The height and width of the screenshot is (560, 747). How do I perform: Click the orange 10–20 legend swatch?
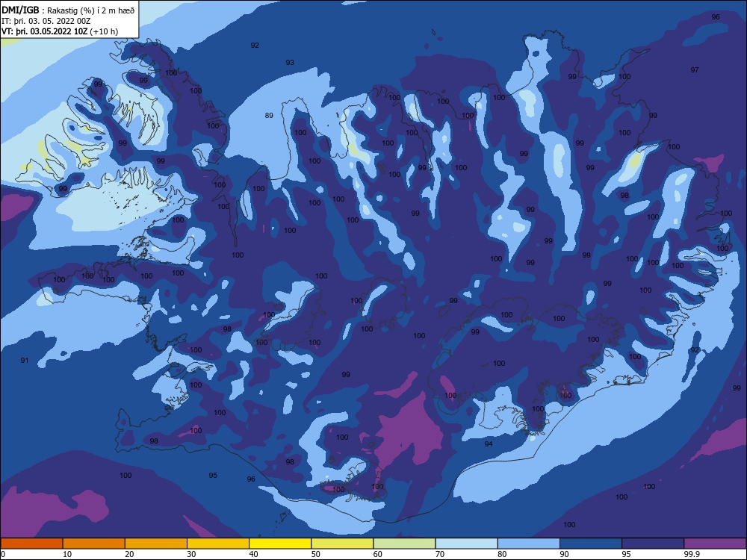pyautogui.click(x=94, y=544)
